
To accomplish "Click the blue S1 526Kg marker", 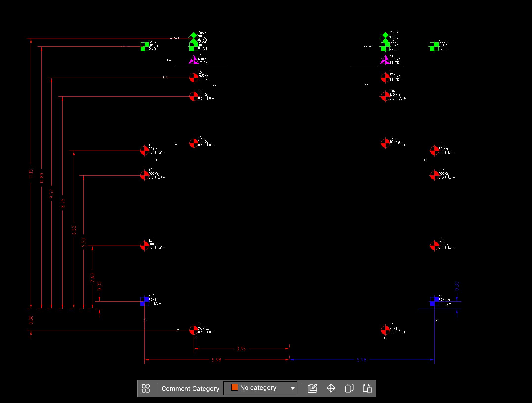I will 434,301.
